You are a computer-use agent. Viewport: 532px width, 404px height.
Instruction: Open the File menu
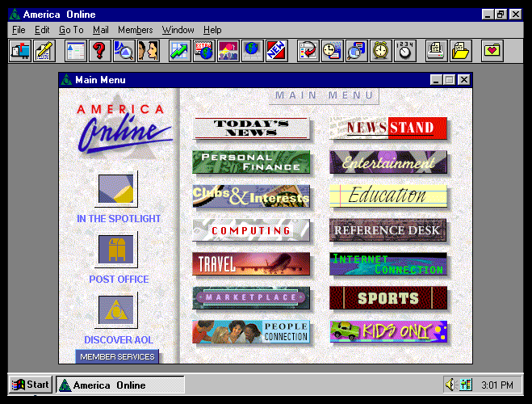(19, 30)
